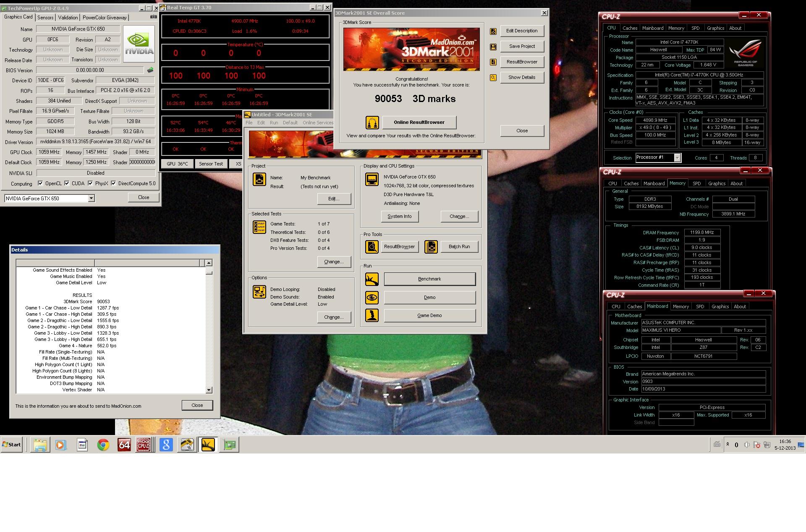Open Windows Media Player taskbar icon

[x=61, y=445]
